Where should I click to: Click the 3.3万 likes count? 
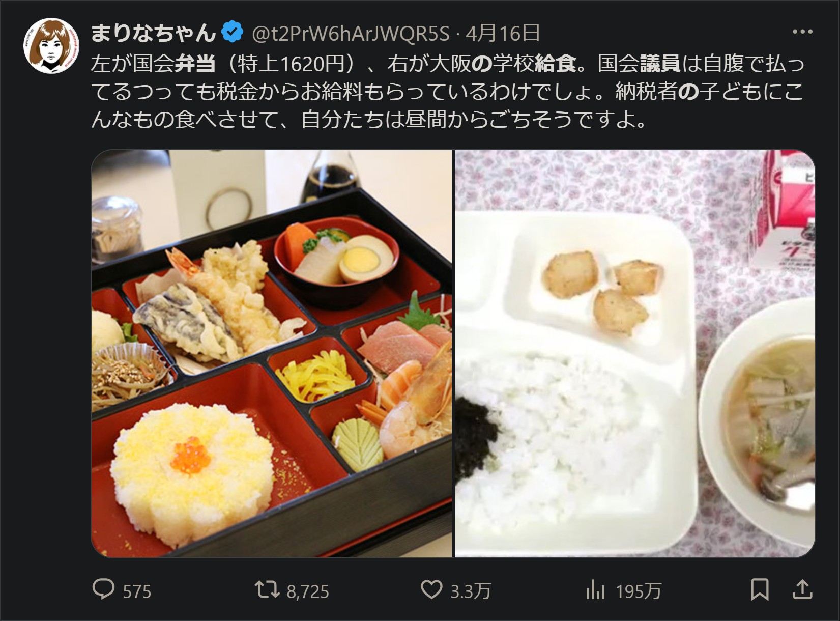[471, 591]
